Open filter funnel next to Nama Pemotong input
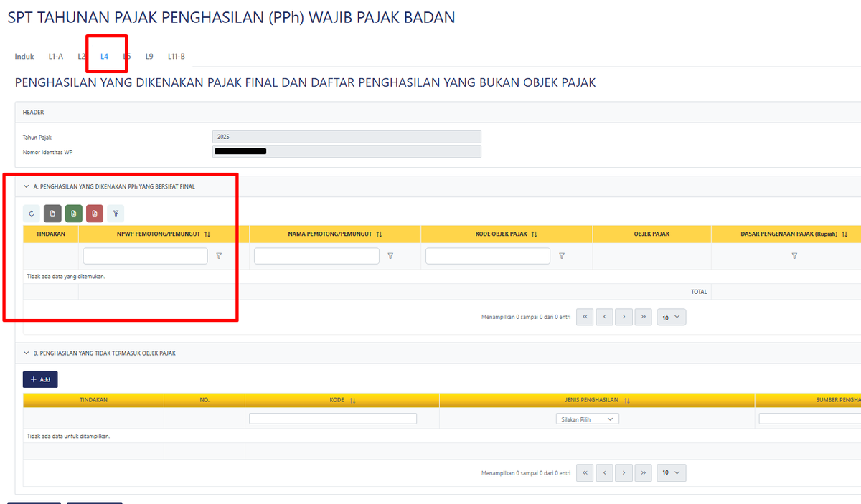The width and height of the screenshot is (861, 504). 390,256
